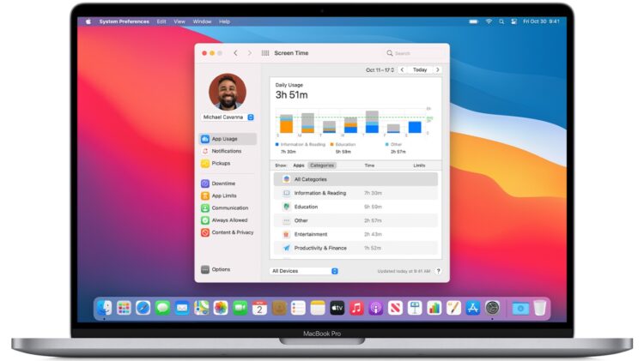Go to Downtime settings
This screenshot has height=361, width=644.
point(223,184)
